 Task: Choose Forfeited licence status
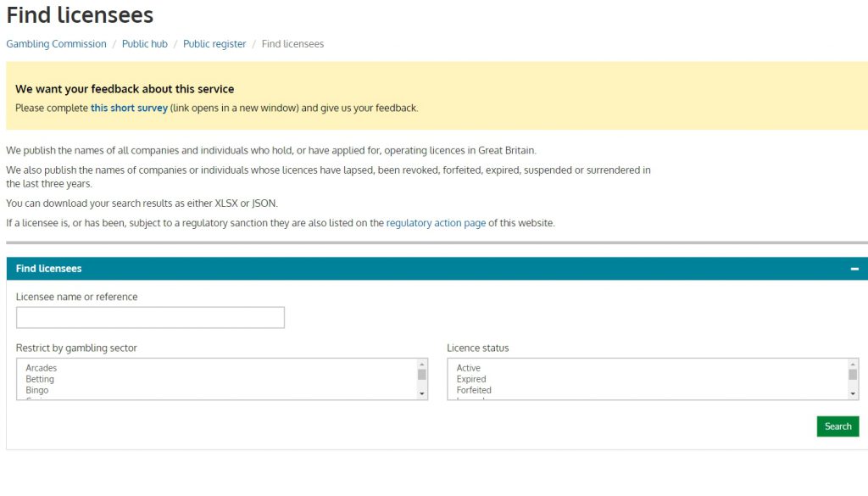[x=474, y=390]
